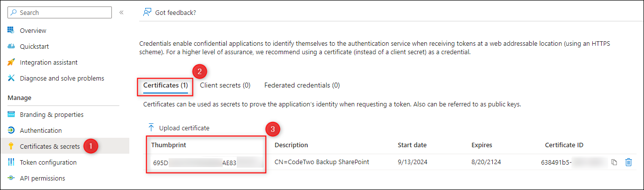Image resolution: width=644 pixels, height=190 pixels.
Task: Click the API permissions icon
Action: tap(11, 178)
